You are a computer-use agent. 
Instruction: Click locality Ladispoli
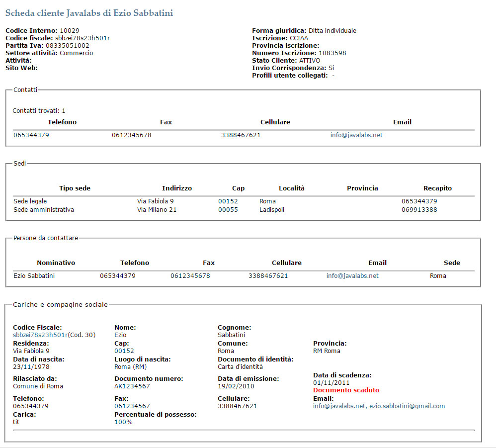272,210
